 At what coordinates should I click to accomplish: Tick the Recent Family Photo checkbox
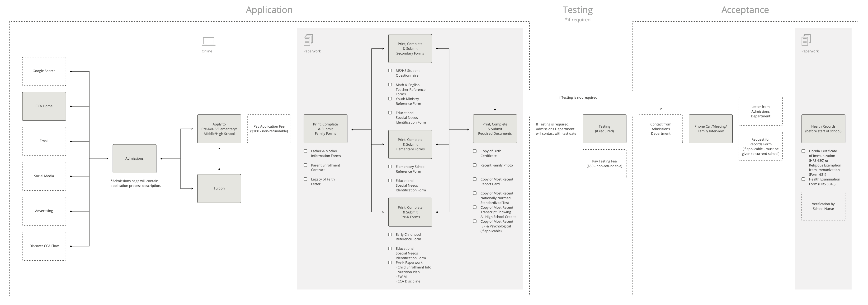click(x=475, y=165)
